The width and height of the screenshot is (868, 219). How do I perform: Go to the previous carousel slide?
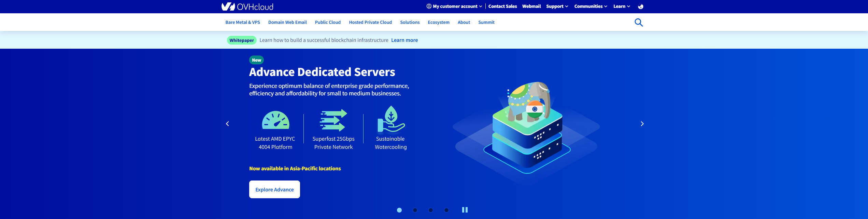228,124
